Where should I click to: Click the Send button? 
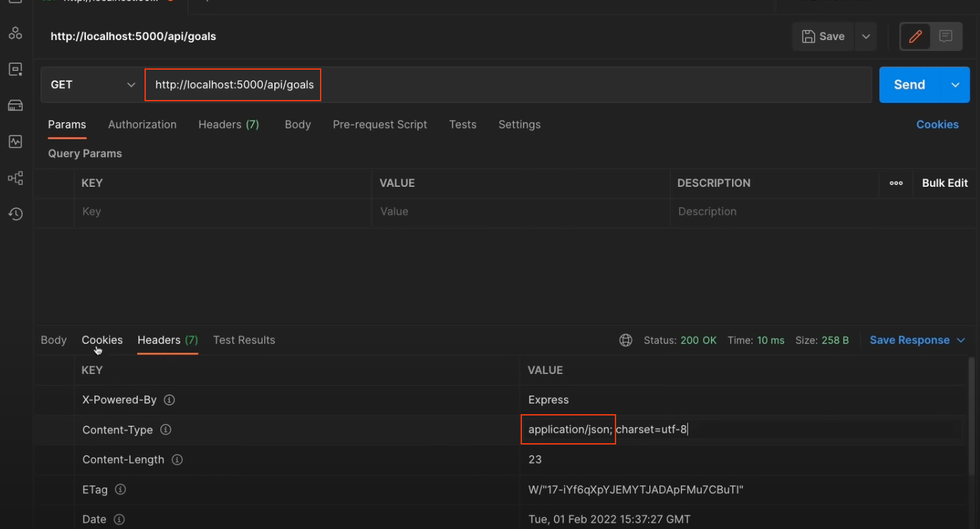[910, 85]
